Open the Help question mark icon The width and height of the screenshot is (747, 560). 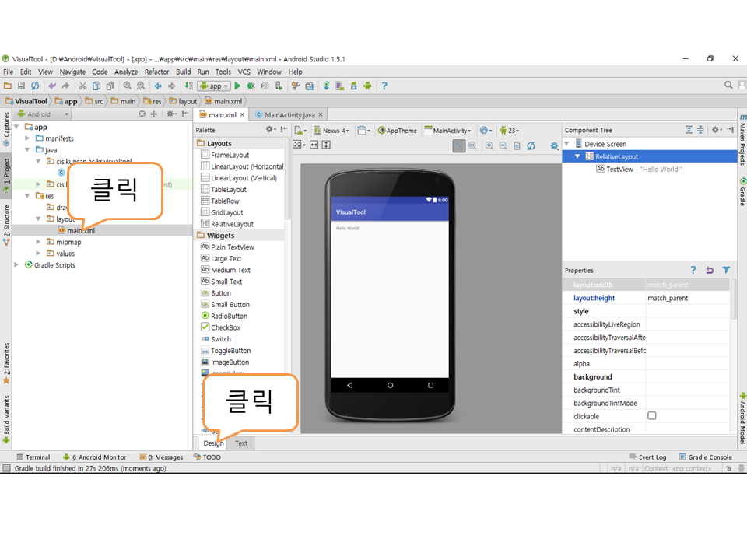point(384,86)
